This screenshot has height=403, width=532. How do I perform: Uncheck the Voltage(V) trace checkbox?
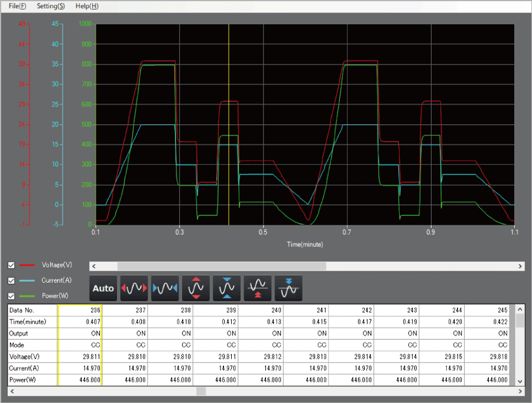tap(11, 265)
